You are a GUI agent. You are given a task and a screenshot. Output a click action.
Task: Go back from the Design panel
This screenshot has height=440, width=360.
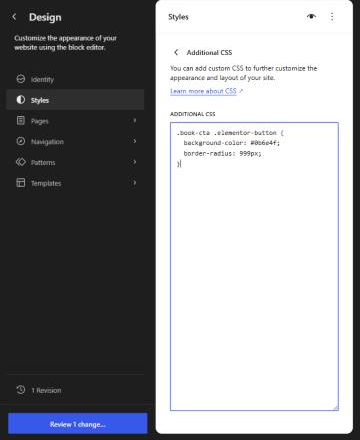tap(14, 17)
